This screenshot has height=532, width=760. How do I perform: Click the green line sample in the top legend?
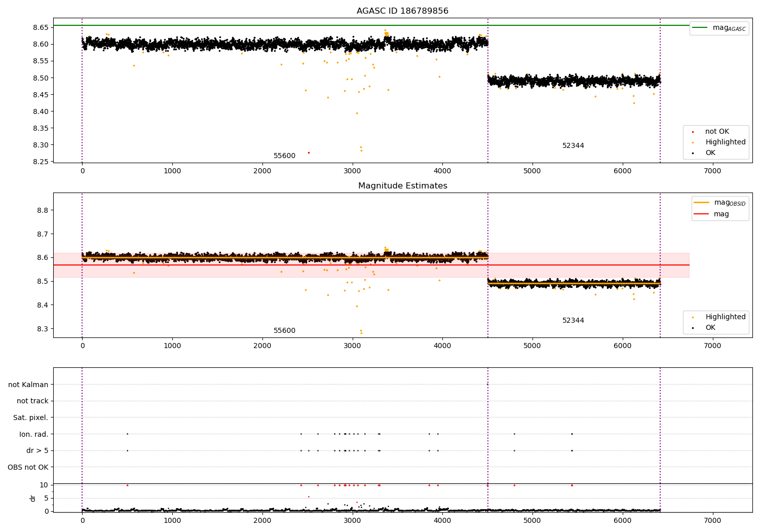tap(700, 27)
